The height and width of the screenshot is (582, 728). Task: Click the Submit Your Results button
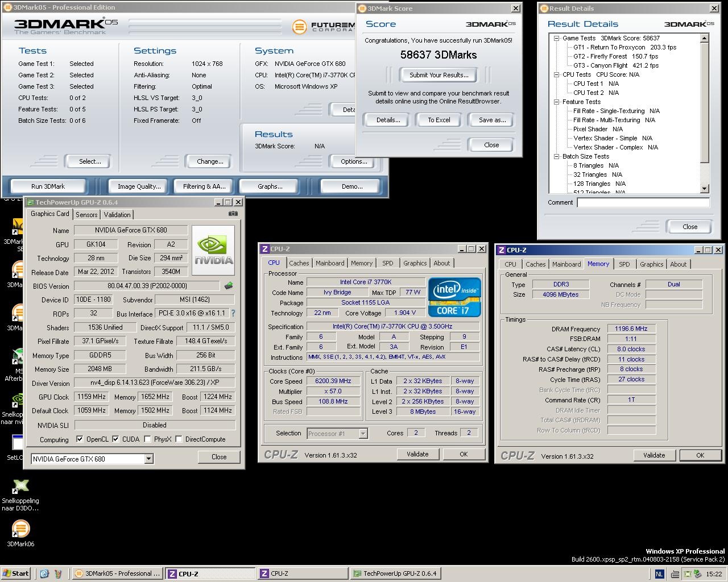click(439, 75)
